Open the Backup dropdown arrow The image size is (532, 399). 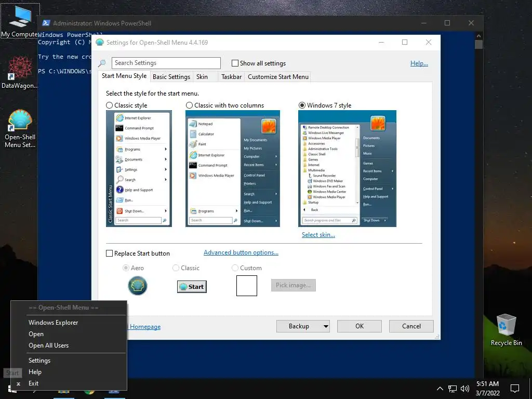pos(326,326)
